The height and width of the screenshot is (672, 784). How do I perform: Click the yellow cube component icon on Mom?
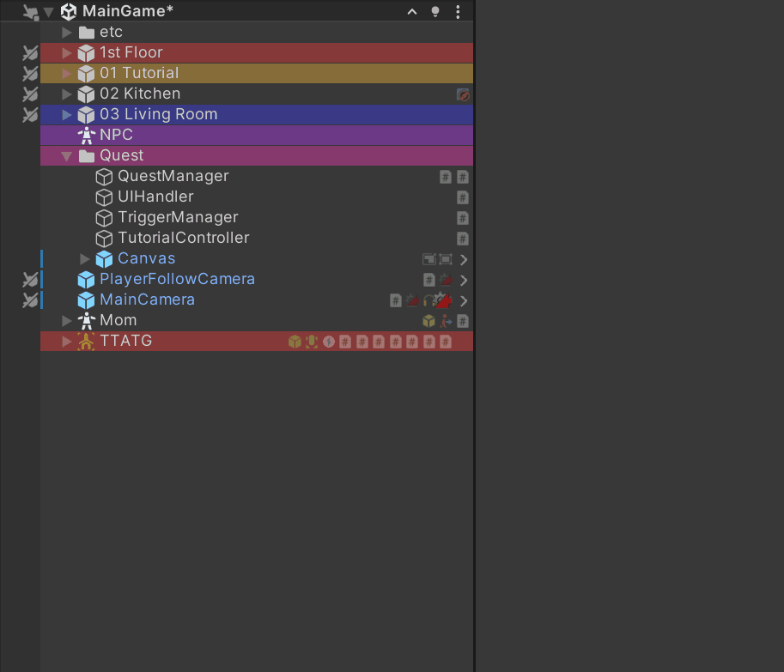point(428,321)
